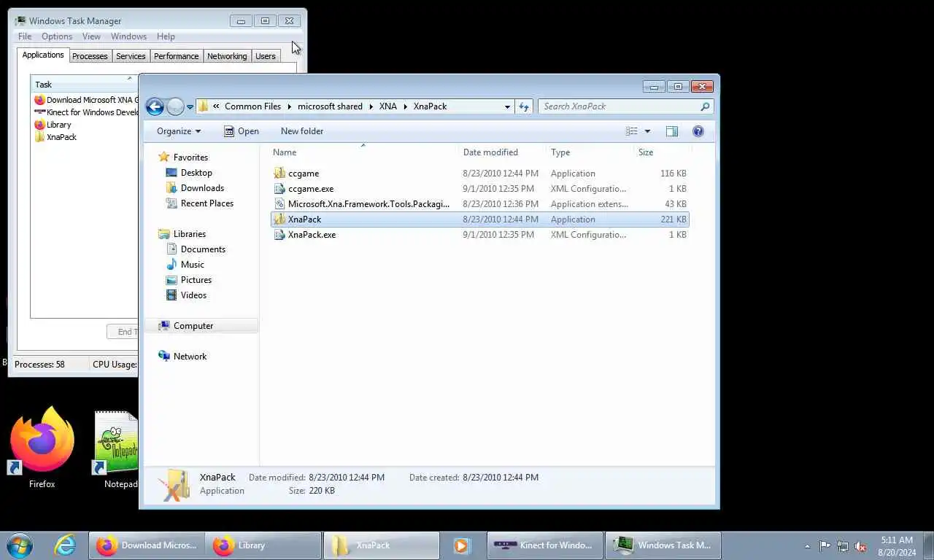934x560 pixels.
Task: Select Network in the navigation pane
Action: click(x=190, y=357)
